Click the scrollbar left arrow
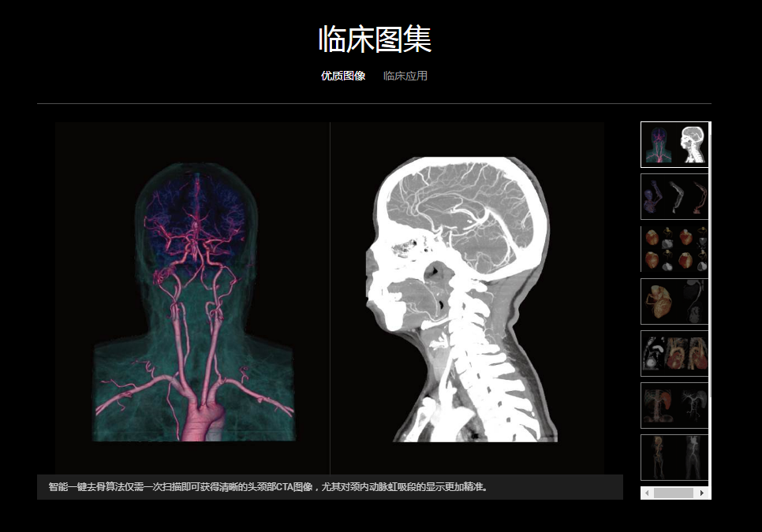The height and width of the screenshot is (532, 762). coord(647,493)
